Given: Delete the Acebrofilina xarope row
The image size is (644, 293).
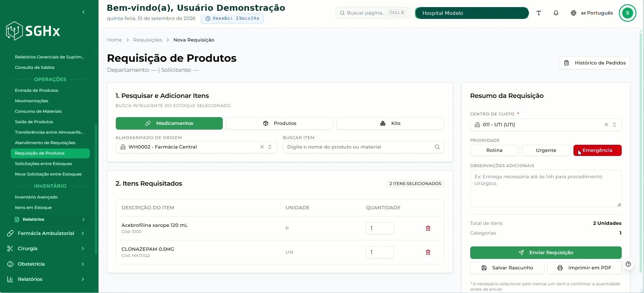Looking at the screenshot, I should [428, 229].
